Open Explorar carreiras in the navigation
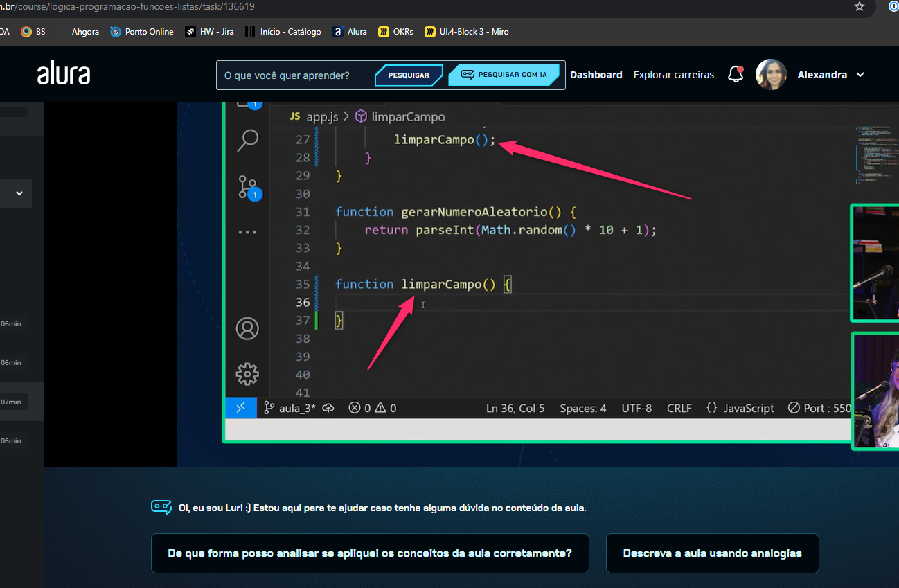899x588 pixels. click(673, 75)
